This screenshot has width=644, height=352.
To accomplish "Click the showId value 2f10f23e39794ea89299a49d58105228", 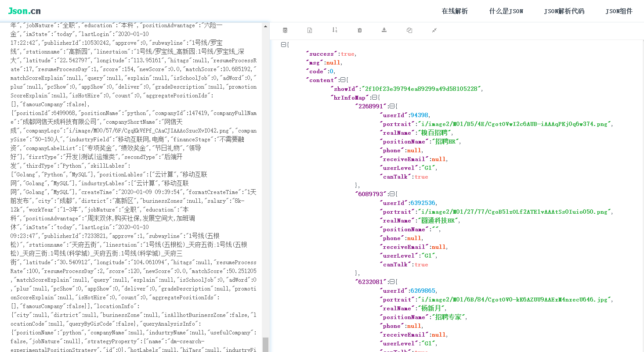I will click(x=421, y=89).
